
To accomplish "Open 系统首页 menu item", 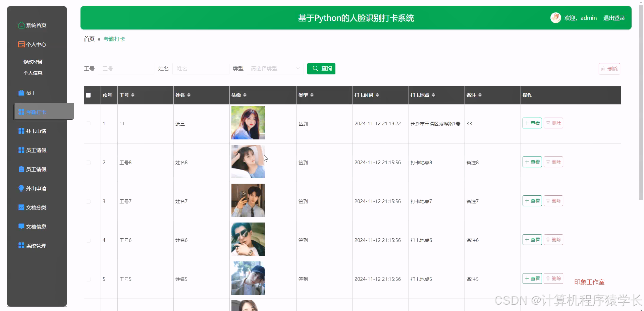I will tap(36, 25).
